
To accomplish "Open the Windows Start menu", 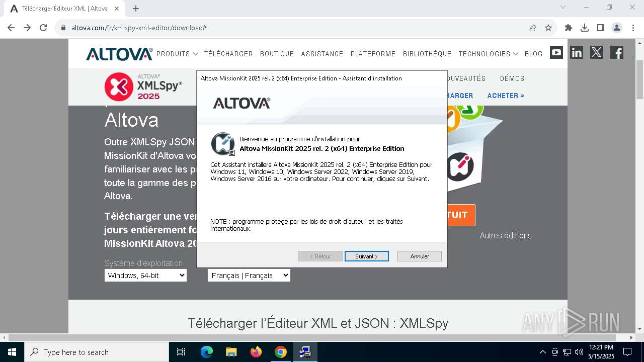I will pos(12,352).
